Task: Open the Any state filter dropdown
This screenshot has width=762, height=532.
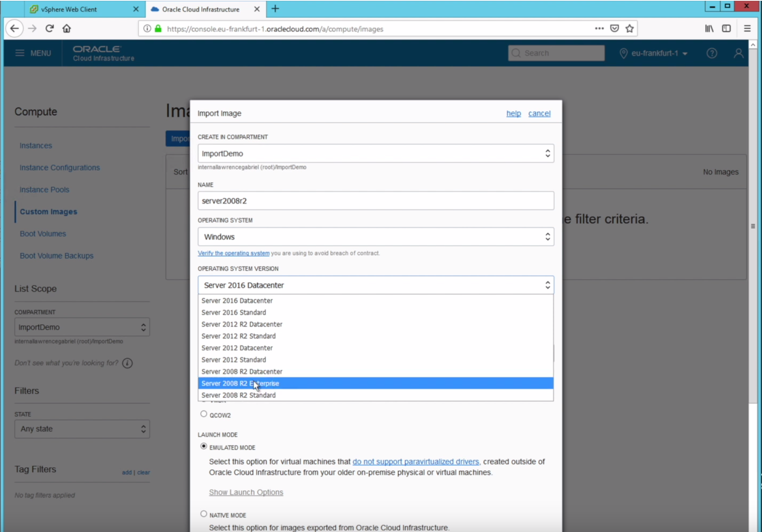Action: [x=82, y=429]
